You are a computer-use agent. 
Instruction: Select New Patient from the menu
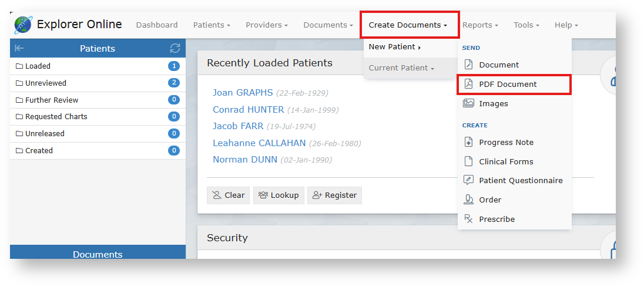(394, 47)
